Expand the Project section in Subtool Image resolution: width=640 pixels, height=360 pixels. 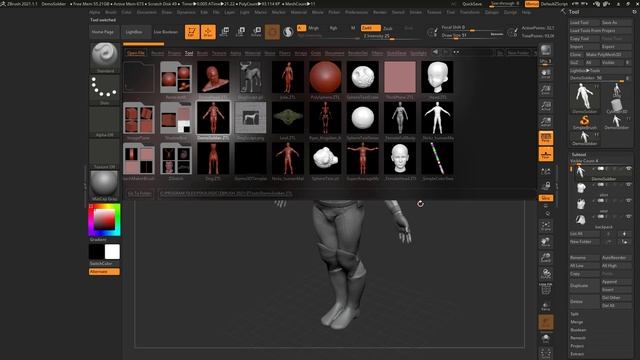coord(577,346)
